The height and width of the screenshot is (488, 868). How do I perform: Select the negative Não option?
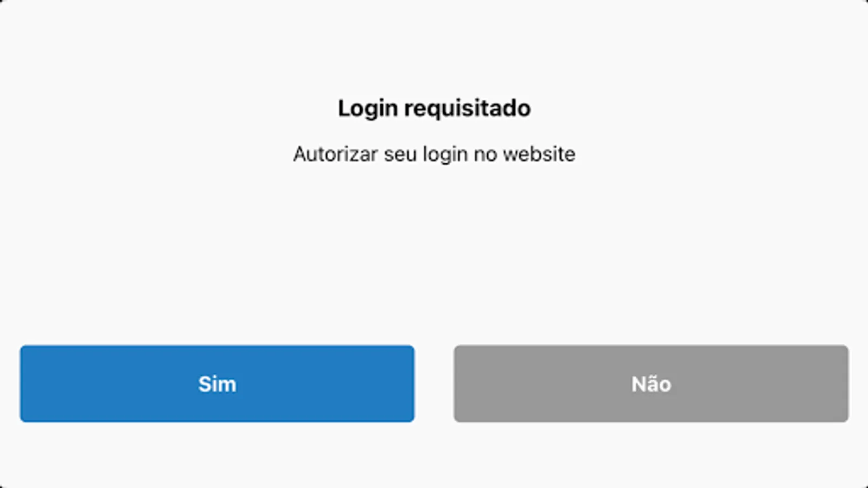[x=651, y=383]
